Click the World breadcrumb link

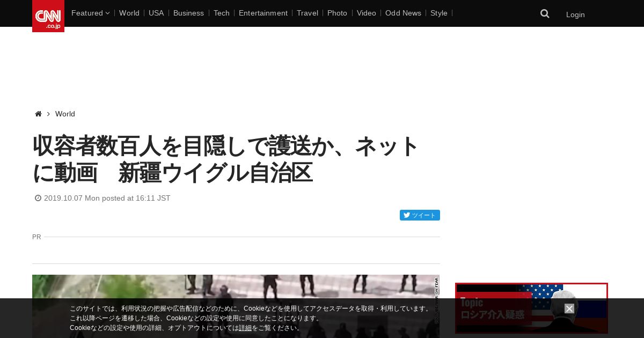(65, 114)
